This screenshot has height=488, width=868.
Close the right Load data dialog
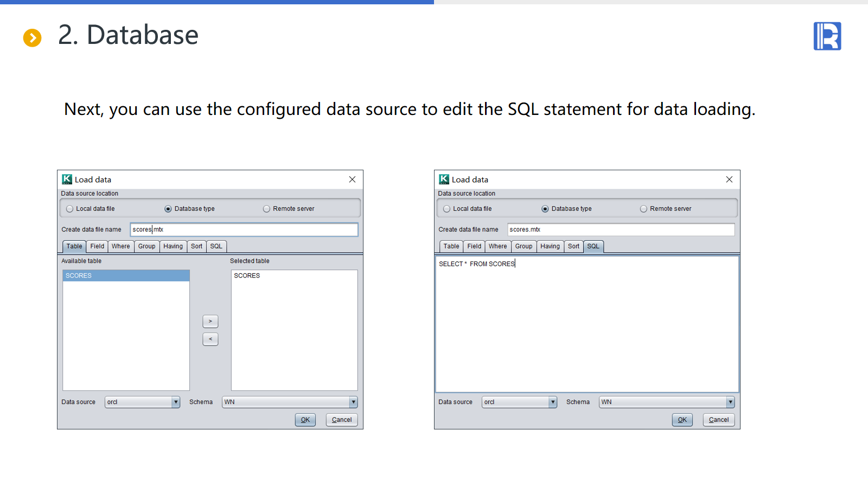(729, 179)
